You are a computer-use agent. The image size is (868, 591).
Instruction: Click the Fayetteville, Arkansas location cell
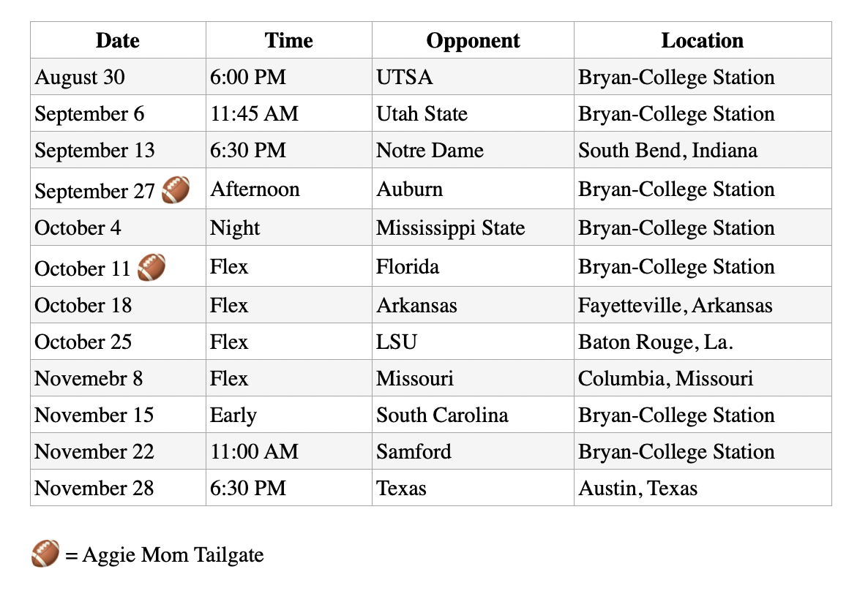(703, 304)
